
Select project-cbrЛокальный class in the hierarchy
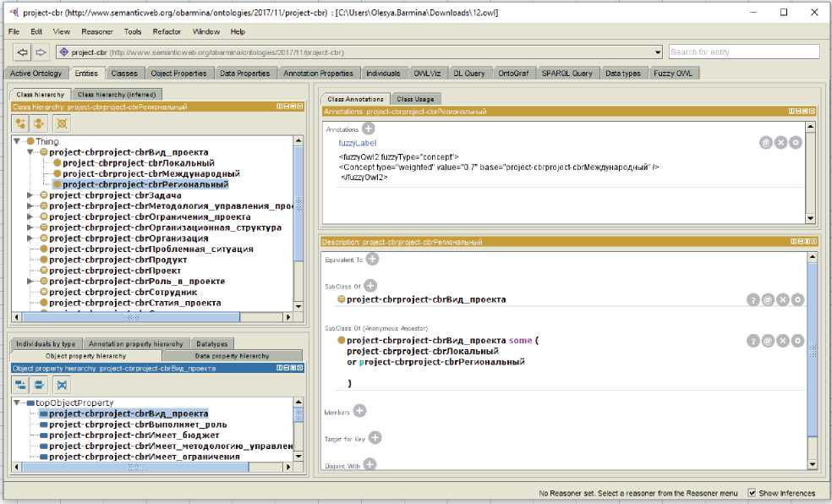[138, 163]
